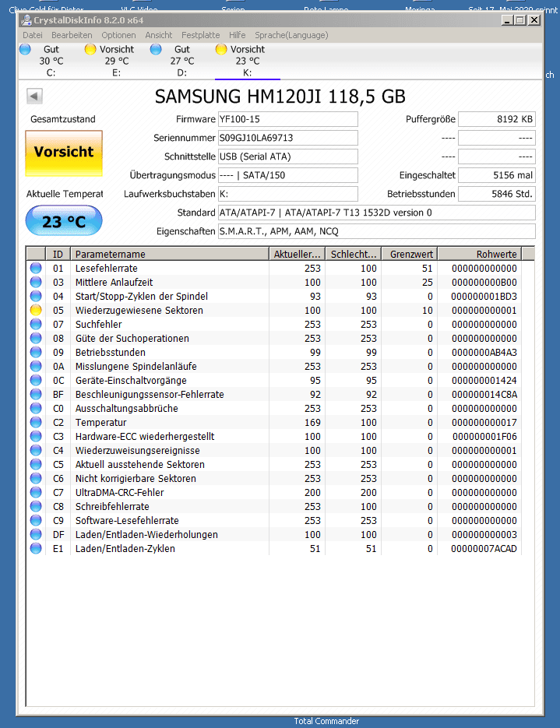560x728 pixels.
Task: Click the status icon for Mittlere Anlaufzeit
Action: click(36, 283)
